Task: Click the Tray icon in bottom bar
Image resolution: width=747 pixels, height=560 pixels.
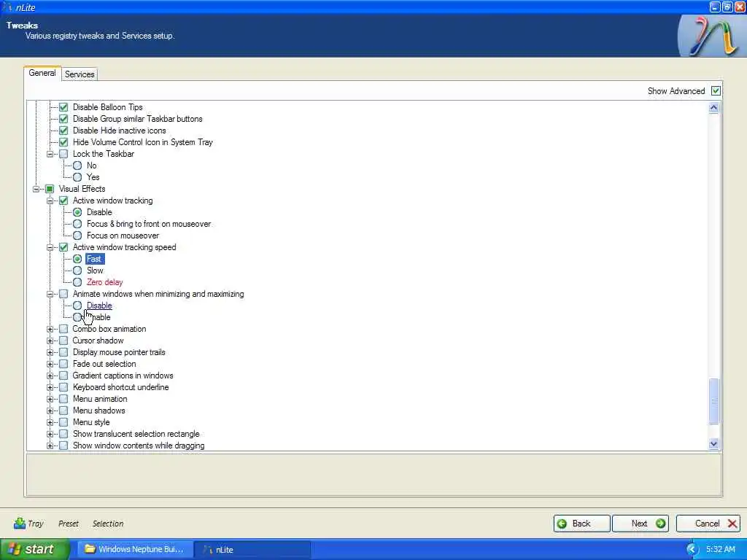Action: (x=20, y=524)
